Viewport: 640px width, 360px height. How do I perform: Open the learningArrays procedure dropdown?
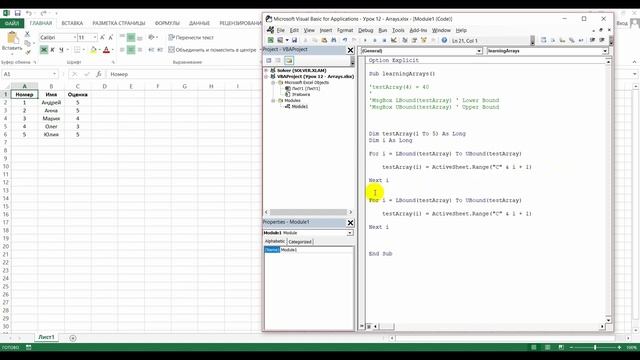pos(605,51)
